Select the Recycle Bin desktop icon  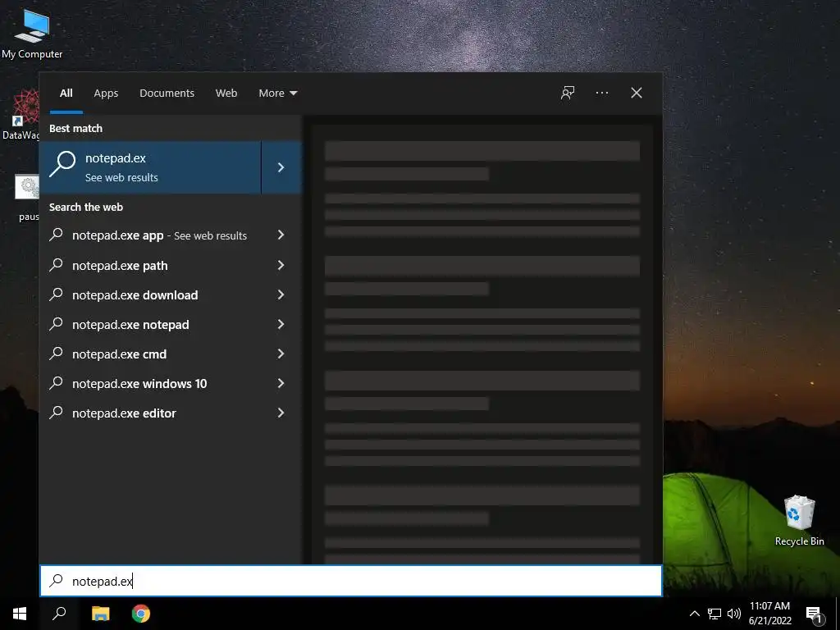(x=799, y=521)
